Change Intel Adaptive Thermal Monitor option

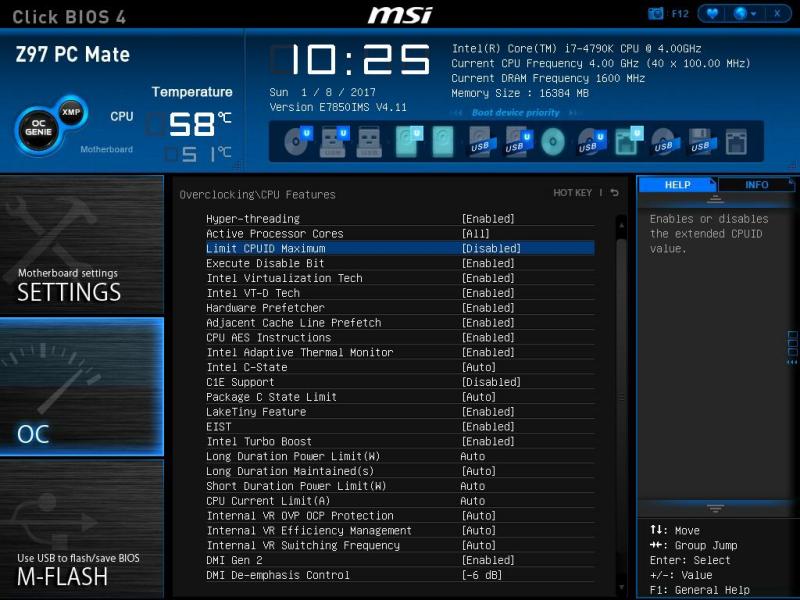[x=399, y=352]
